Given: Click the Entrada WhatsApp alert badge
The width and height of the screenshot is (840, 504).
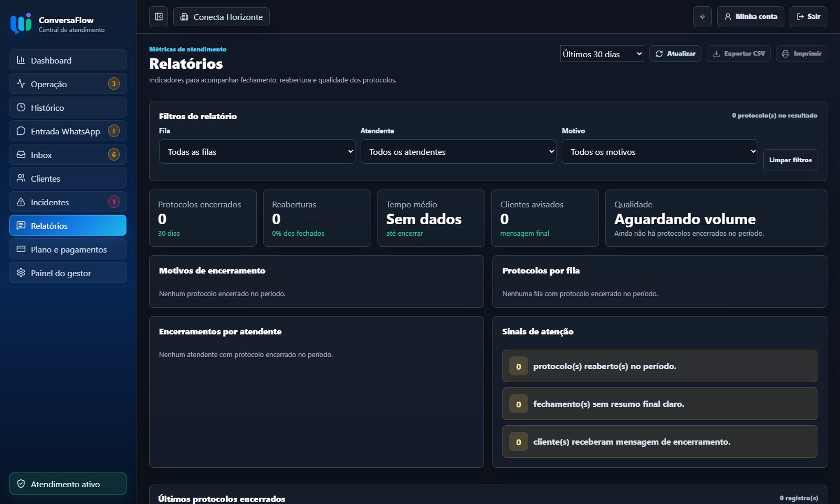Looking at the screenshot, I should coord(114,131).
